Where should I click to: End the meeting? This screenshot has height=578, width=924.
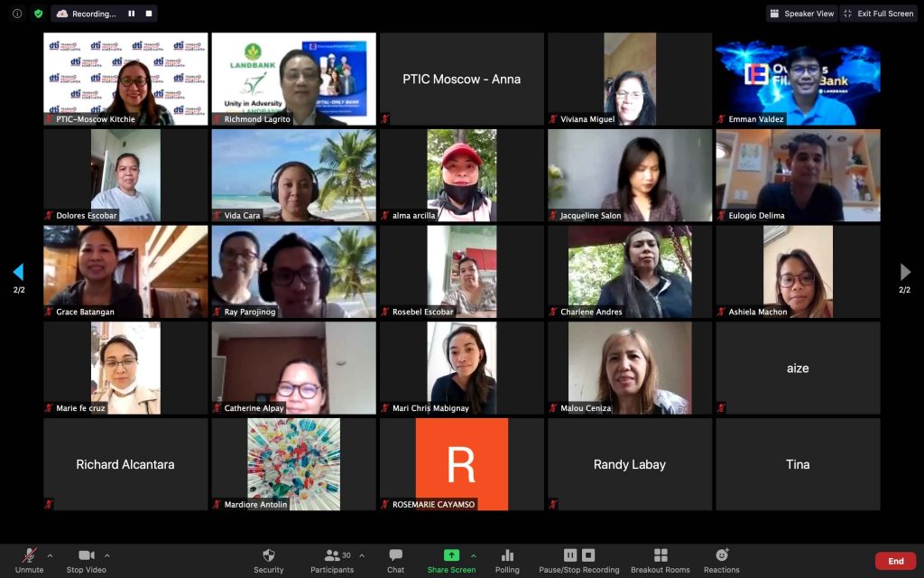click(x=895, y=560)
